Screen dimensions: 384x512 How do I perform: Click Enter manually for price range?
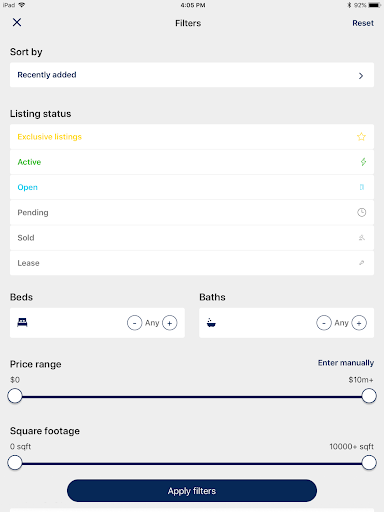tap(346, 363)
